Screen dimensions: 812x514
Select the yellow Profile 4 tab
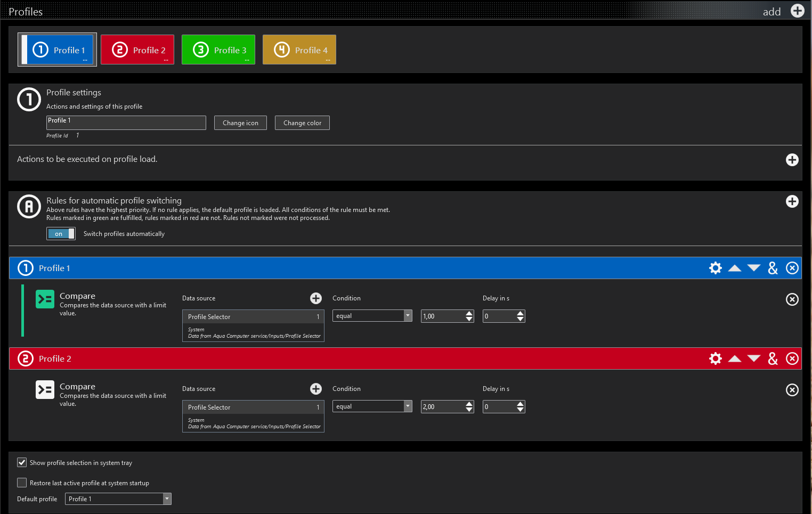299,50
